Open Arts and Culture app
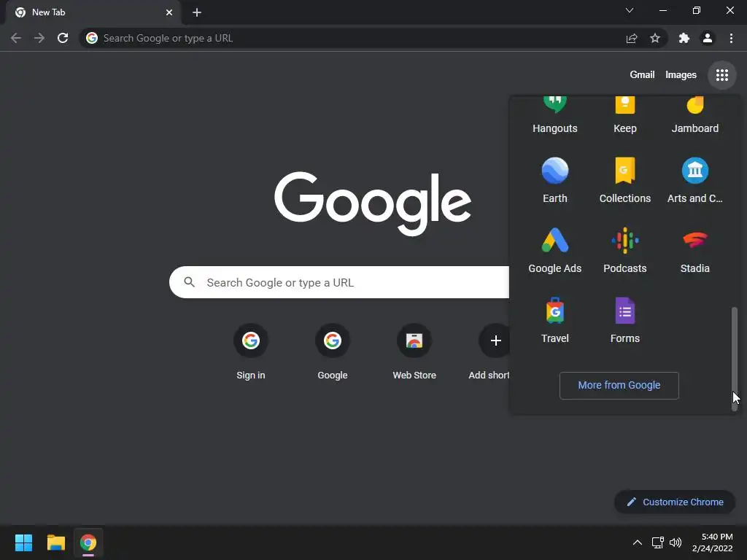This screenshot has width=747, height=560. click(694, 181)
